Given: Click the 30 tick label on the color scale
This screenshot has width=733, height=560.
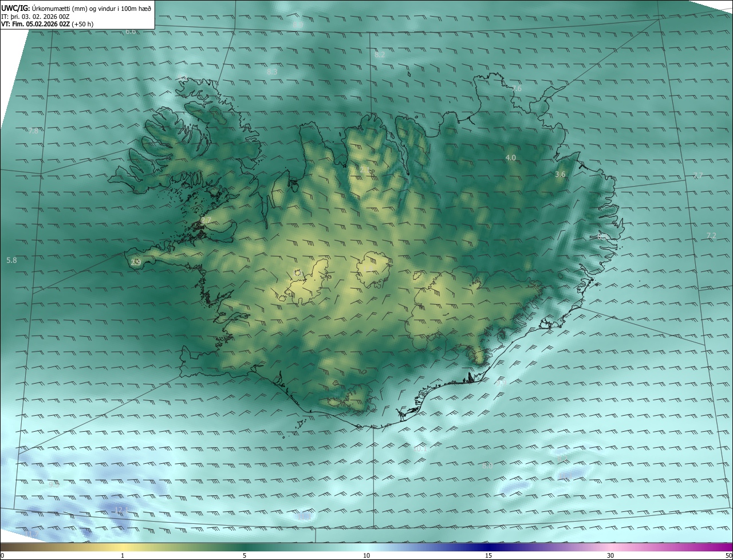Looking at the screenshot, I should (x=610, y=555).
